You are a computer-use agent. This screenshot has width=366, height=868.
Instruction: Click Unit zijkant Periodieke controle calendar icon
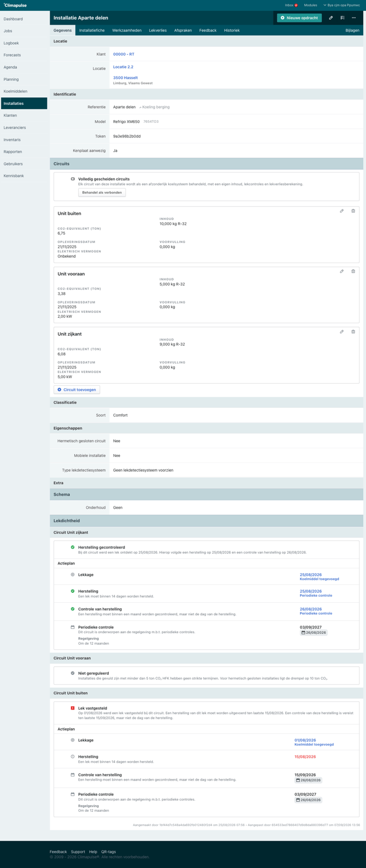coord(73,627)
